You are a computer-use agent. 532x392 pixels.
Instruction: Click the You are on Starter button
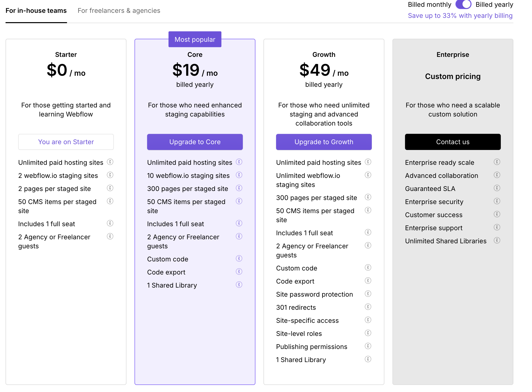point(66,142)
